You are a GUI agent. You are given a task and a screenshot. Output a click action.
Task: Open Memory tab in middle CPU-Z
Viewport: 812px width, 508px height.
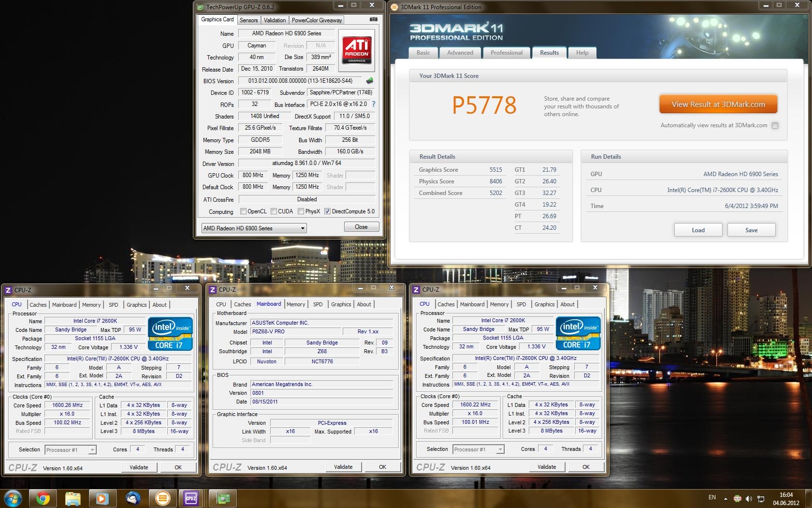pyautogui.click(x=296, y=304)
